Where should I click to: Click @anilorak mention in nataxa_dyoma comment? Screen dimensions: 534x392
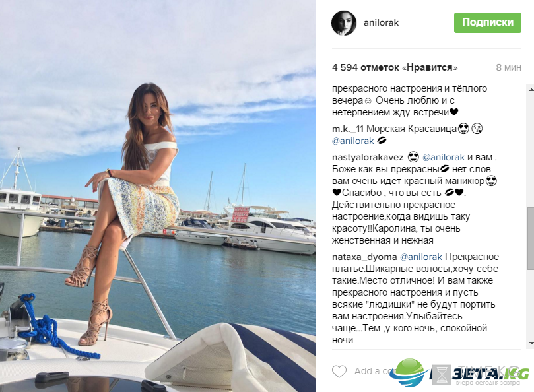421,257
